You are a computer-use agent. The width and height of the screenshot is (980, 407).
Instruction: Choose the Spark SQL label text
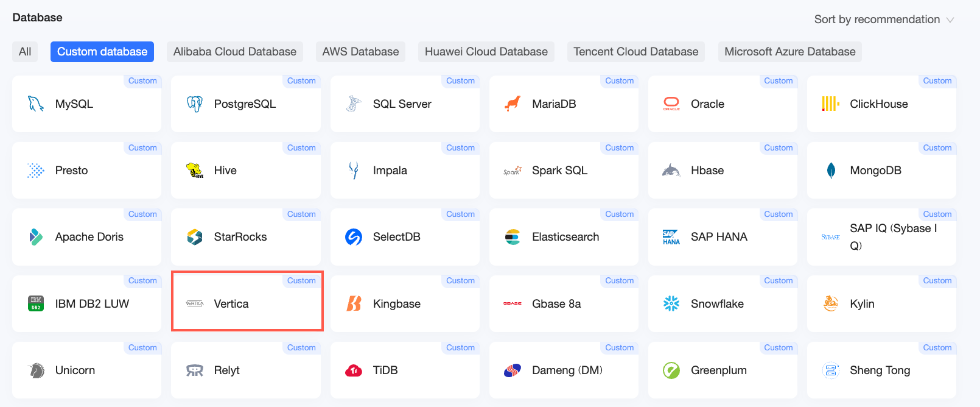point(560,171)
